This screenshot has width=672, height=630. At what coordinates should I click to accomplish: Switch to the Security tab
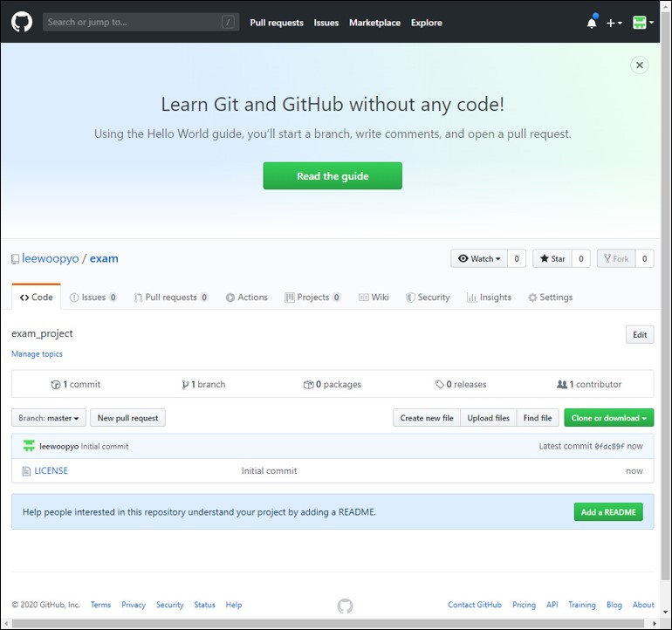428,297
